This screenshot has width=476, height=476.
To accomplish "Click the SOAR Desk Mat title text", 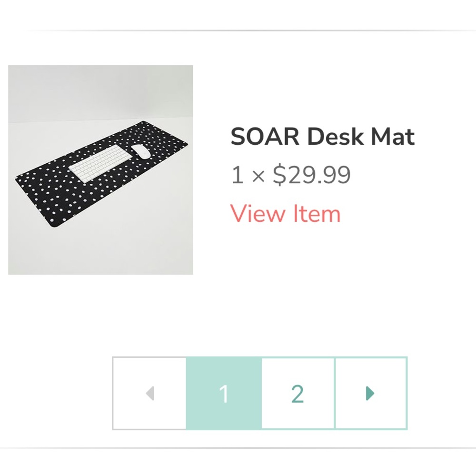I will tap(322, 137).
